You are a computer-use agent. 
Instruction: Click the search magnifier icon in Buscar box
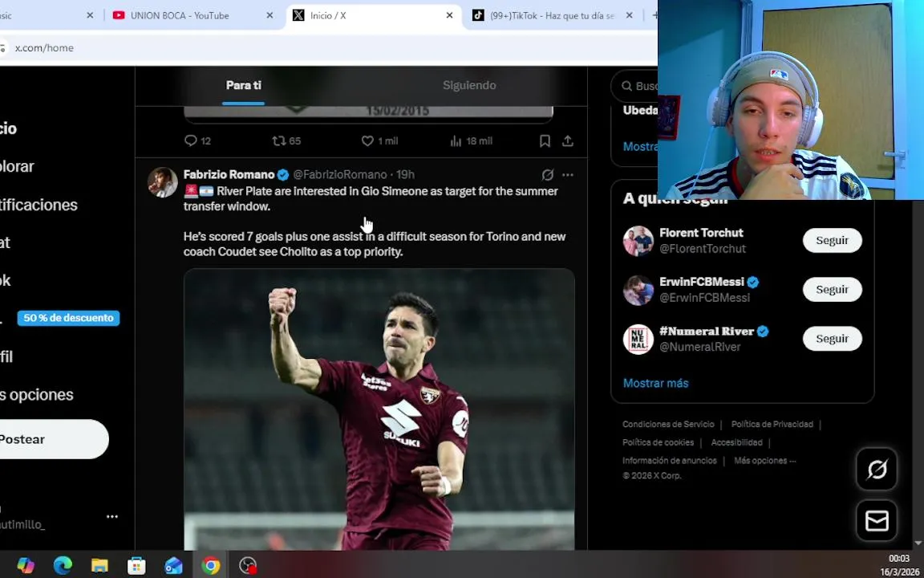tap(626, 86)
